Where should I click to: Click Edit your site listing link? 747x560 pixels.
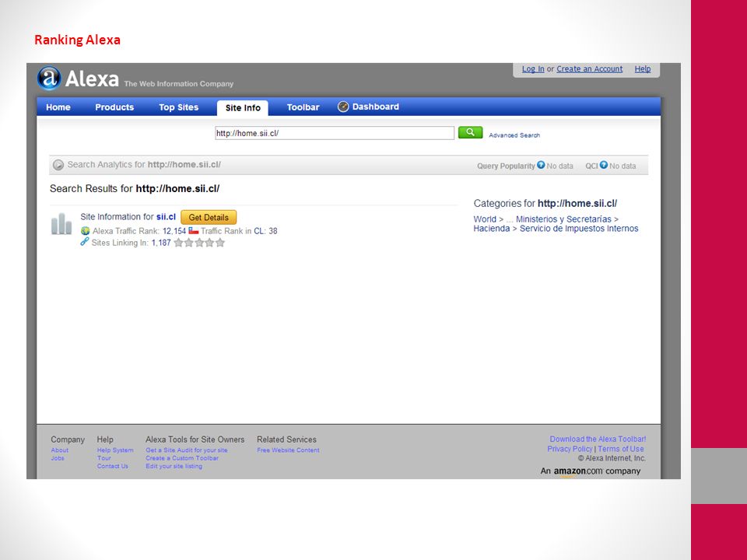pos(174,466)
